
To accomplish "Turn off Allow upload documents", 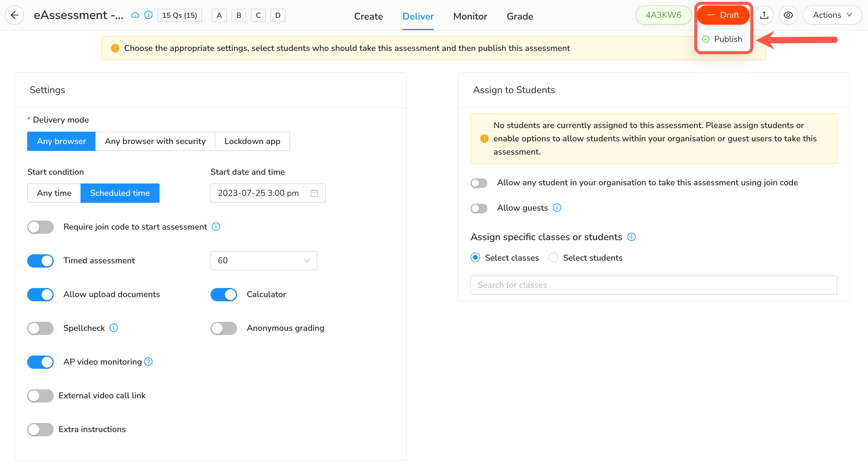I will [40, 294].
